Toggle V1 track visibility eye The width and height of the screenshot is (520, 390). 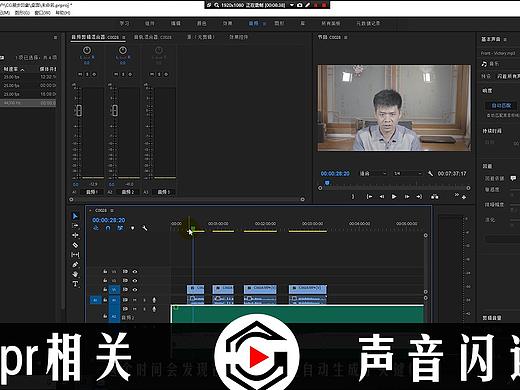tap(135, 289)
